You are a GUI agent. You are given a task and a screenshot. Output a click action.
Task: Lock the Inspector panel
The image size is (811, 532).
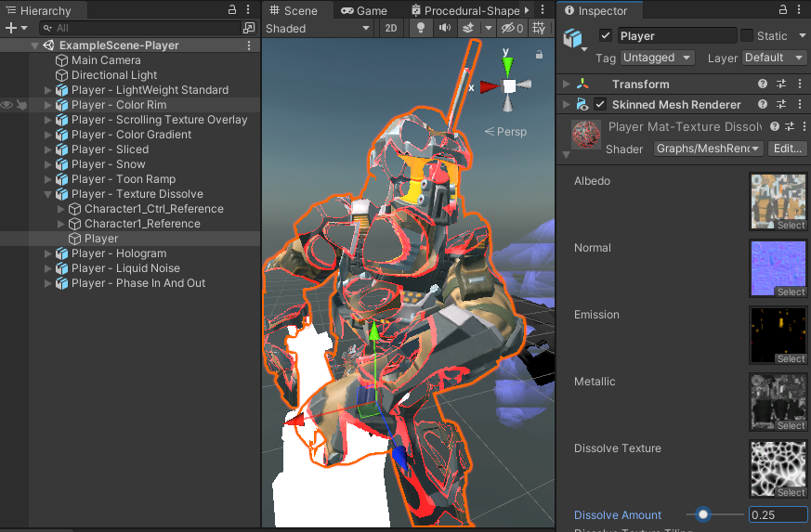point(783,9)
